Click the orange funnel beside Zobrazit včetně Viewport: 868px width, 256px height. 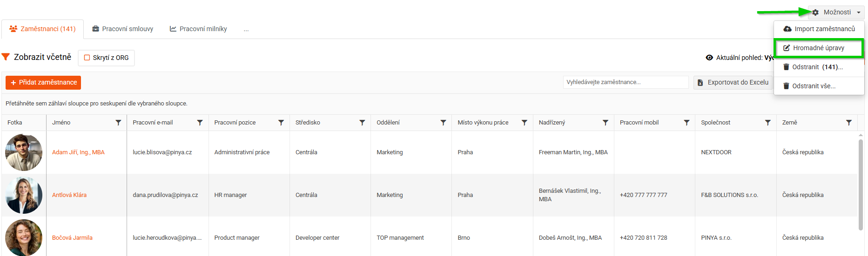click(6, 57)
